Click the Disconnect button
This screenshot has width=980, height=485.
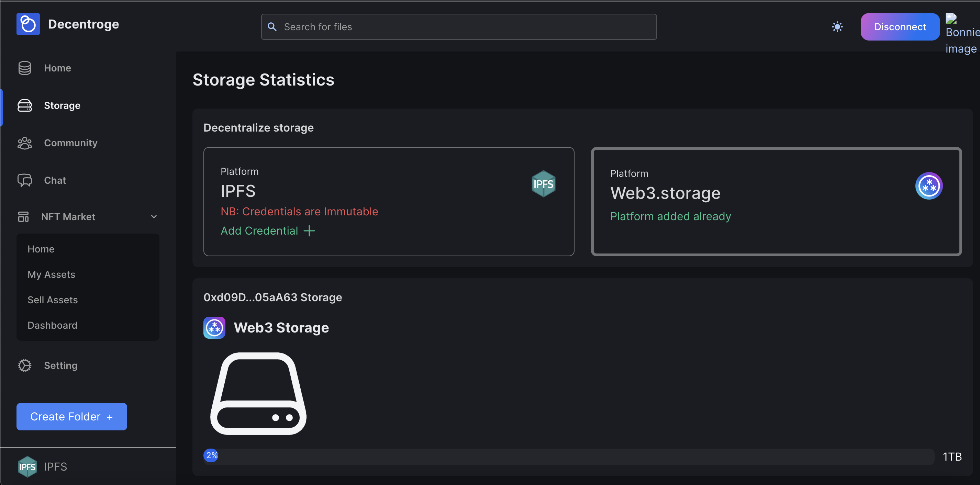point(900,27)
